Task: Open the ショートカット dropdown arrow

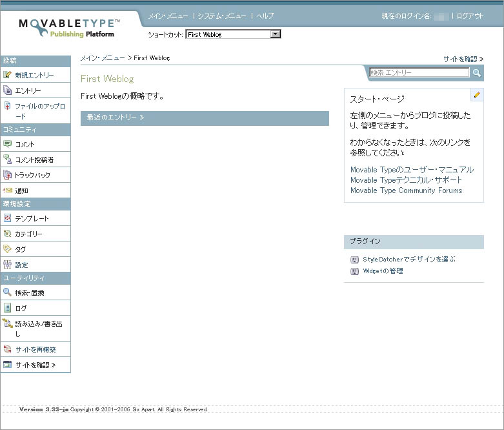Action: [x=276, y=34]
